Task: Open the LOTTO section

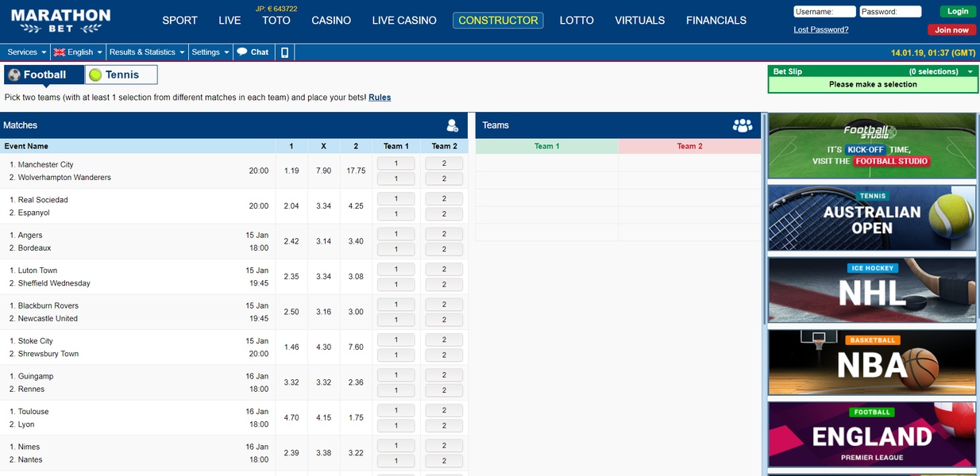Action: click(x=576, y=21)
